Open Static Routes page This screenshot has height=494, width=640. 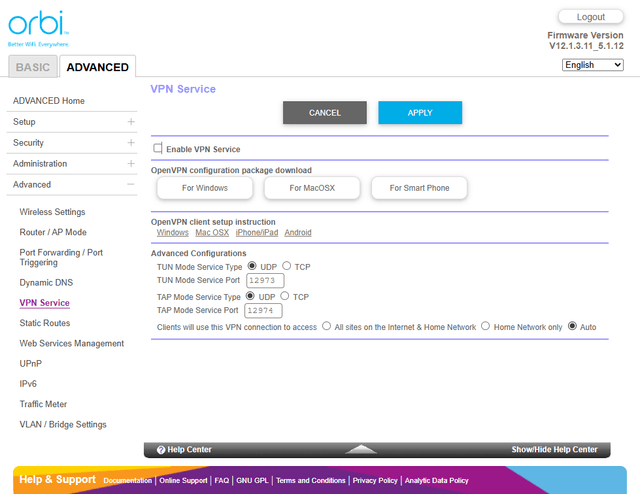[x=45, y=323]
